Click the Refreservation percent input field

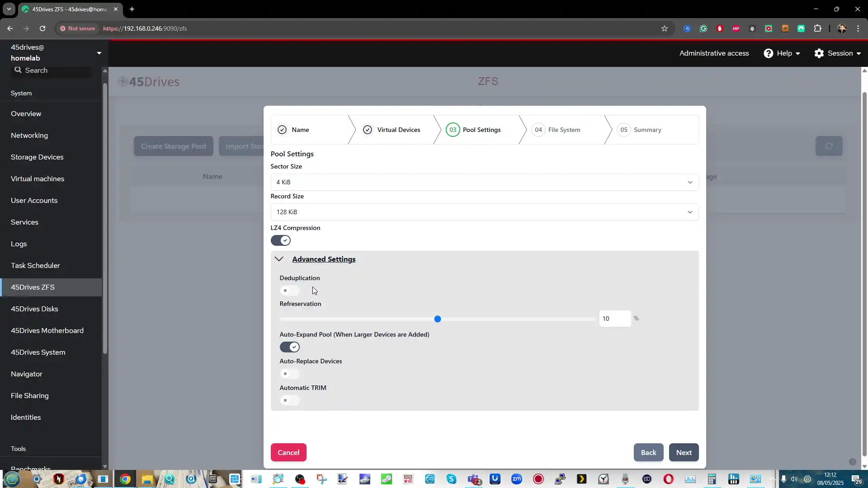[615, 319]
